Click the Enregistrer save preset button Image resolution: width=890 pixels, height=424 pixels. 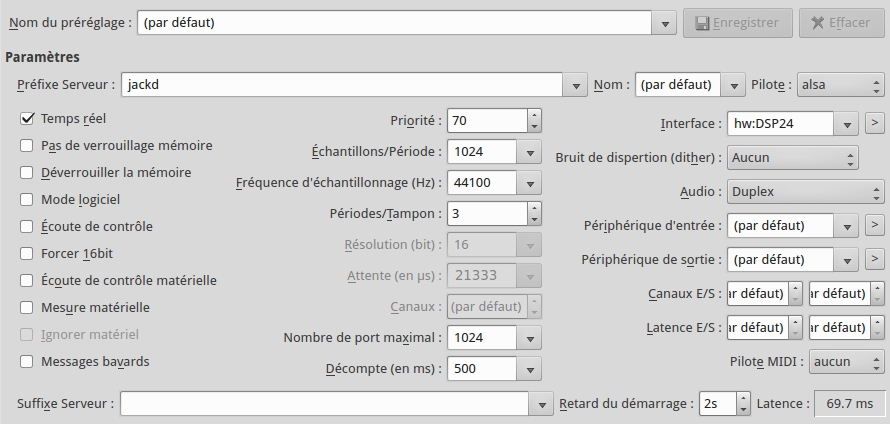[x=738, y=22]
